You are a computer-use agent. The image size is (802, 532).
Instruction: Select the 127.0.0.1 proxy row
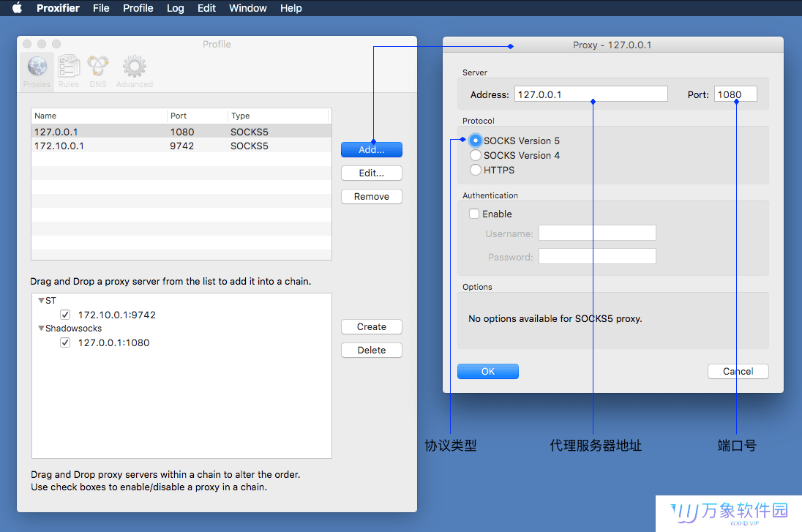pyautogui.click(x=181, y=132)
